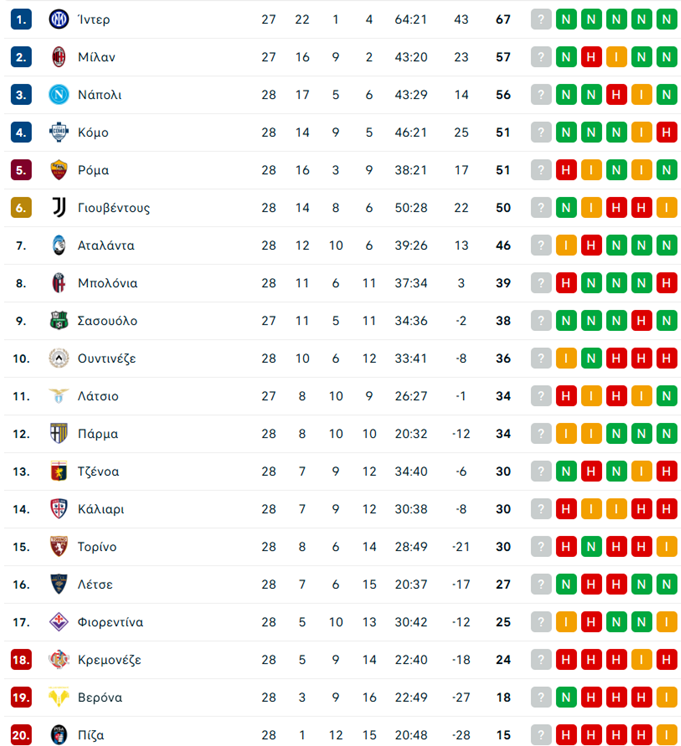Click the Milan club crest icon
The image size is (681, 746).
(x=58, y=57)
